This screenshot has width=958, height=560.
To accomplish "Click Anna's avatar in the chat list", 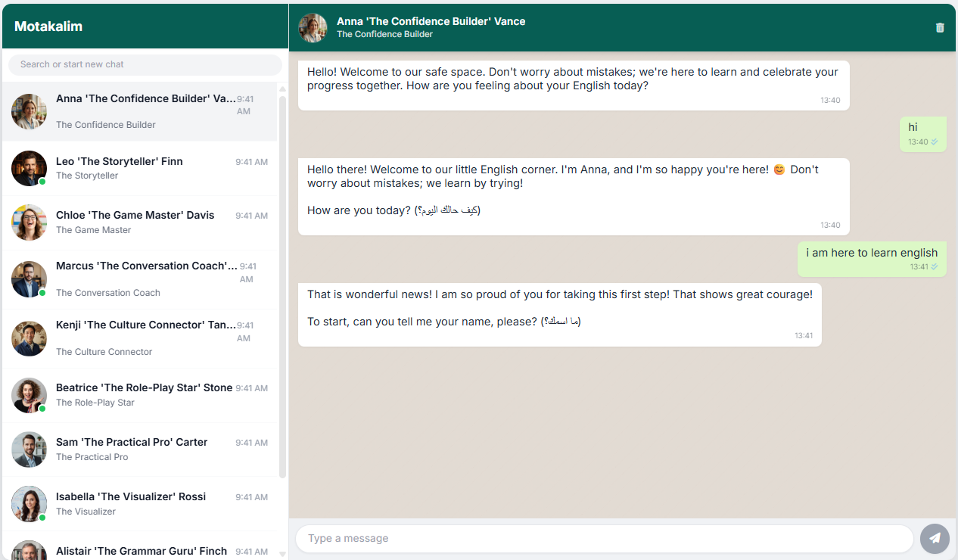I will (x=30, y=112).
